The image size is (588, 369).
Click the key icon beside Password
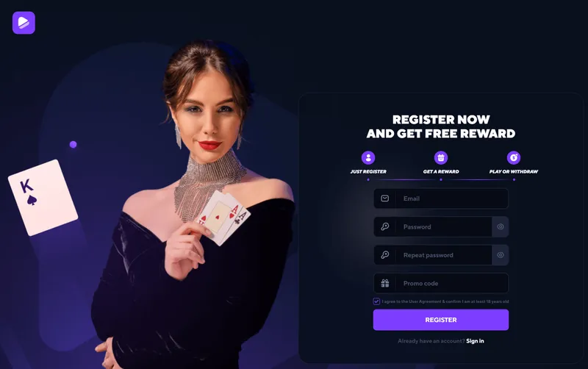point(384,226)
